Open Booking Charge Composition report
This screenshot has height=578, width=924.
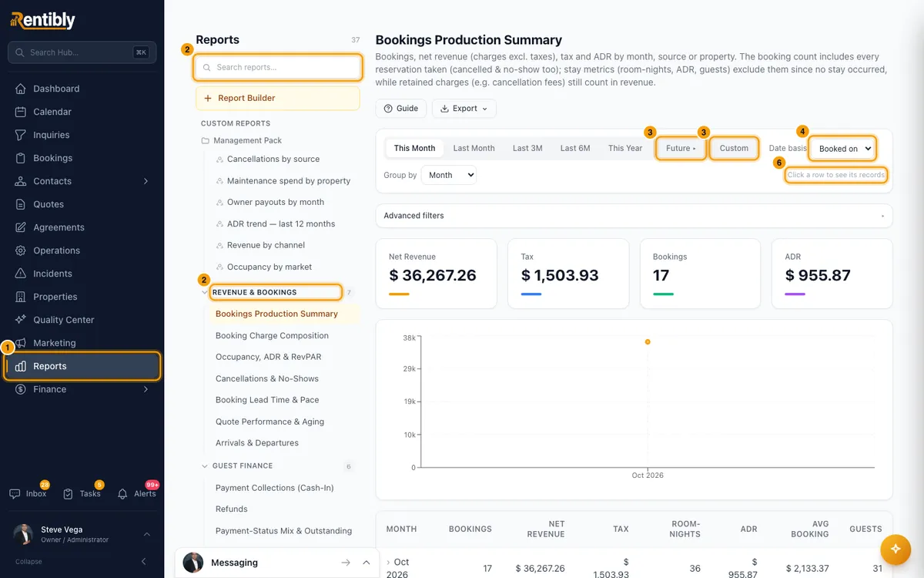pyautogui.click(x=272, y=336)
